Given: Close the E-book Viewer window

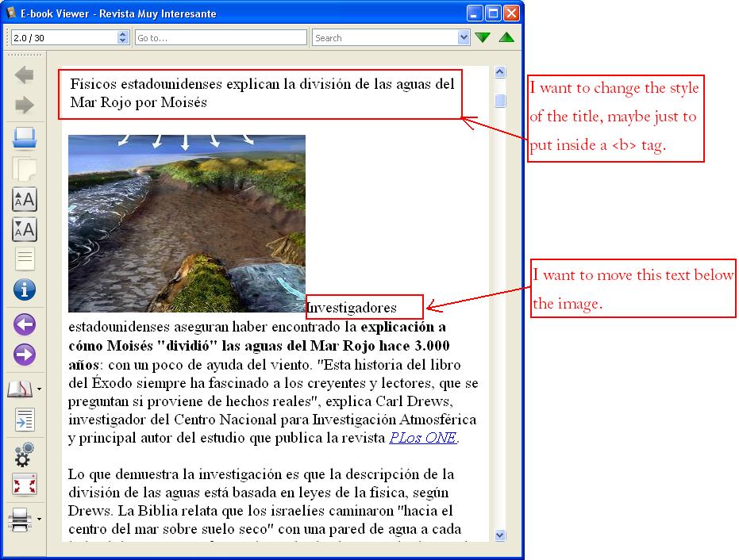Looking at the screenshot, I should [511, 13].
